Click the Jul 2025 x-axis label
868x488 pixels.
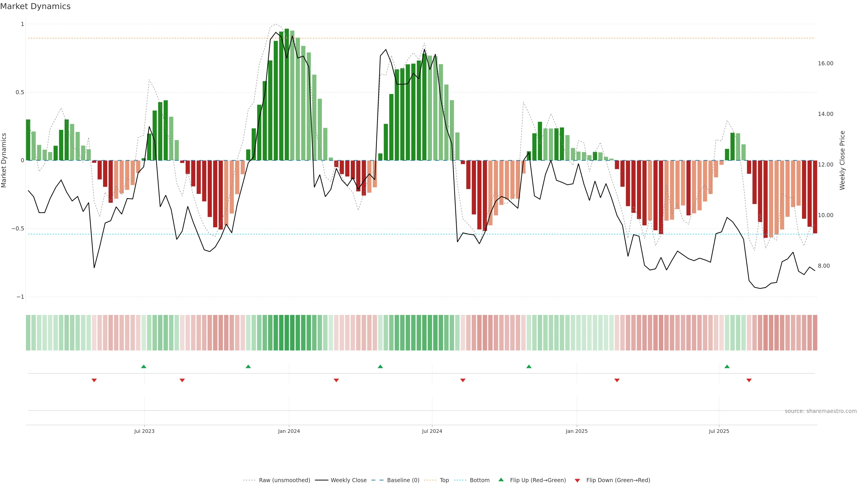719,431
